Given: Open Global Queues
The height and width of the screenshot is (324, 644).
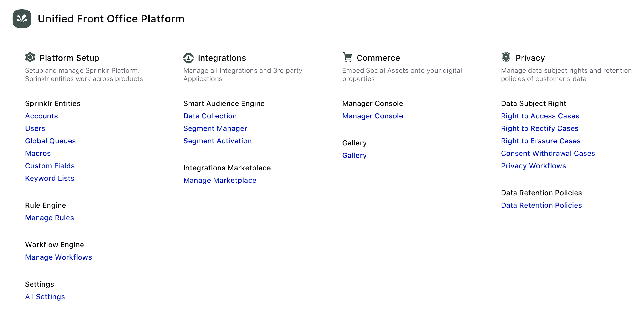Looking at the screenshot, I should tap(50, 141).
